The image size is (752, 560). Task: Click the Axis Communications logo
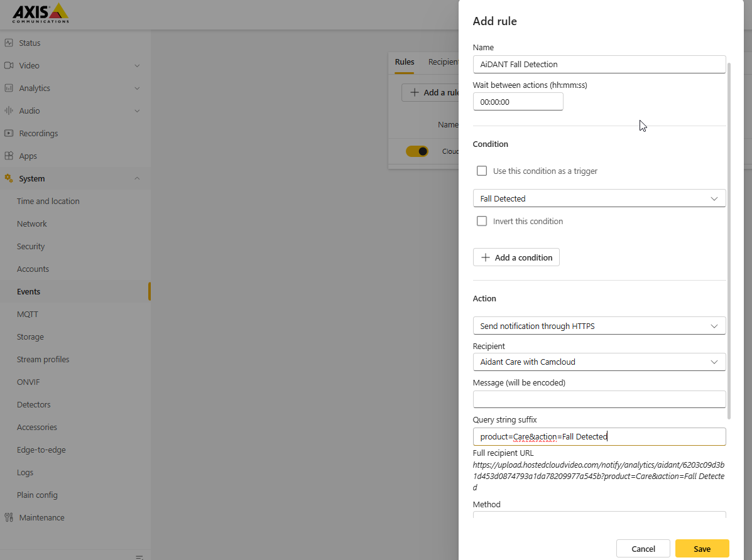tap(41, 13)
